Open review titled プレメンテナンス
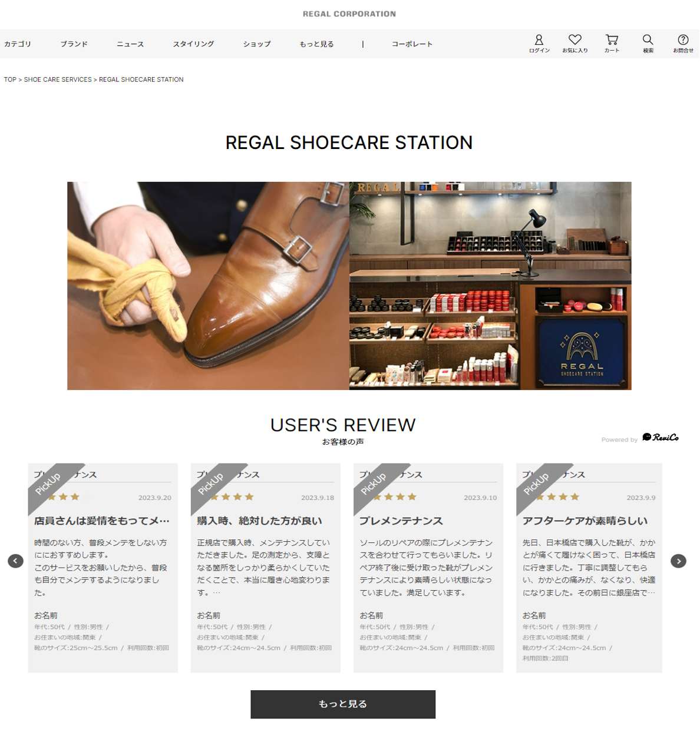The image size is (700, 735). [x=401, y=521]
